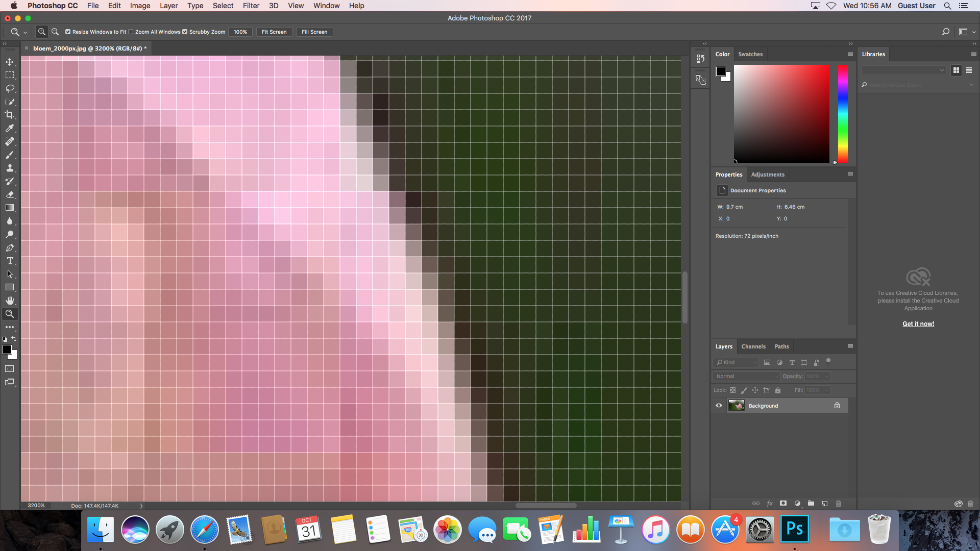Image resolution: width=980 pixels, height=551 pixels.
Task: Uncheck Resize Windows to Fit
Action: click(68, 32)
